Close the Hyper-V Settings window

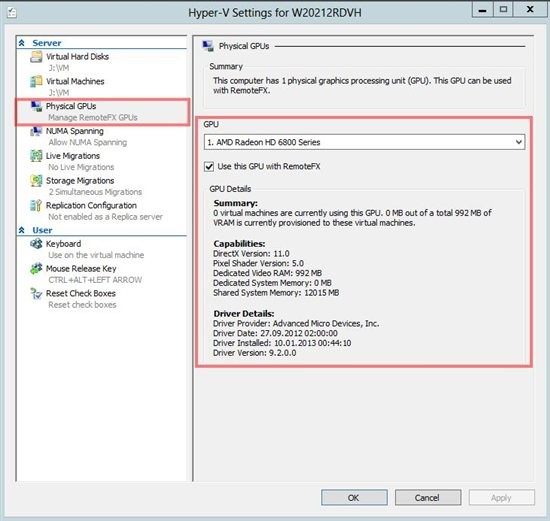530,9
